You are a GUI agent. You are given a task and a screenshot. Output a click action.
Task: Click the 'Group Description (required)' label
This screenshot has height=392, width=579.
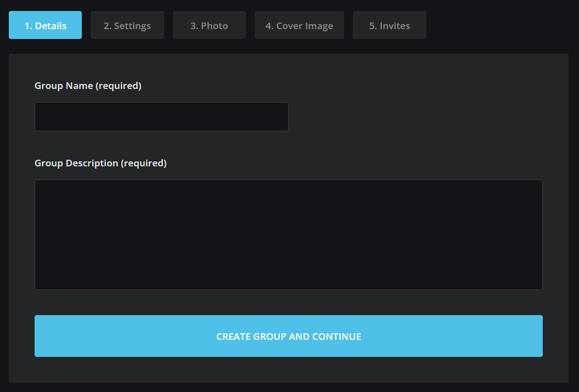point(100,163)
